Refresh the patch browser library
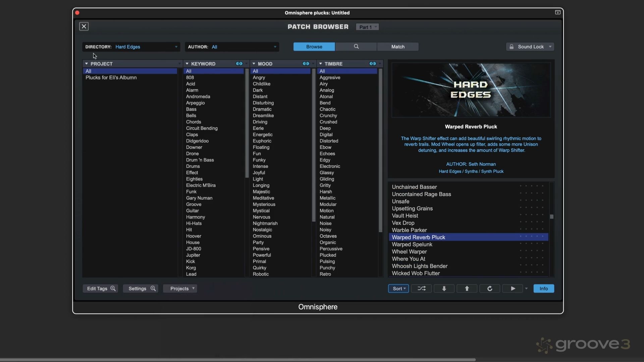Screen dimensions: 644x362 pyautogui.click(x=490, y=288)
